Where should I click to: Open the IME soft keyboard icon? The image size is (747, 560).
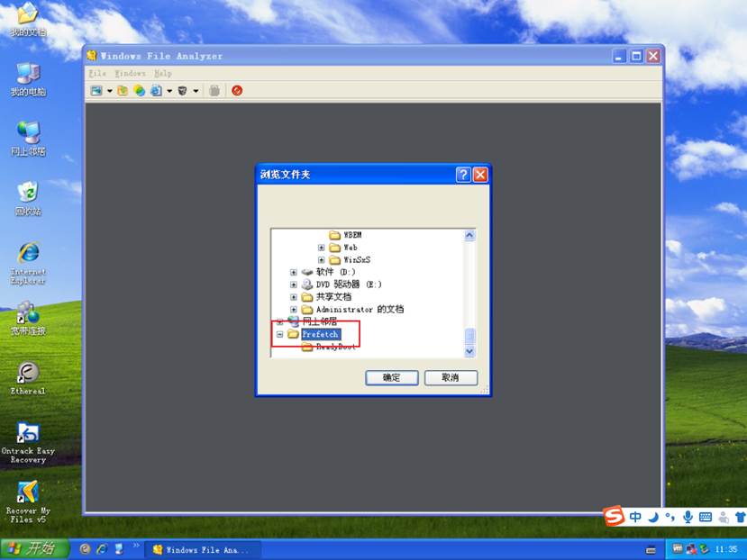coord(706,517)
